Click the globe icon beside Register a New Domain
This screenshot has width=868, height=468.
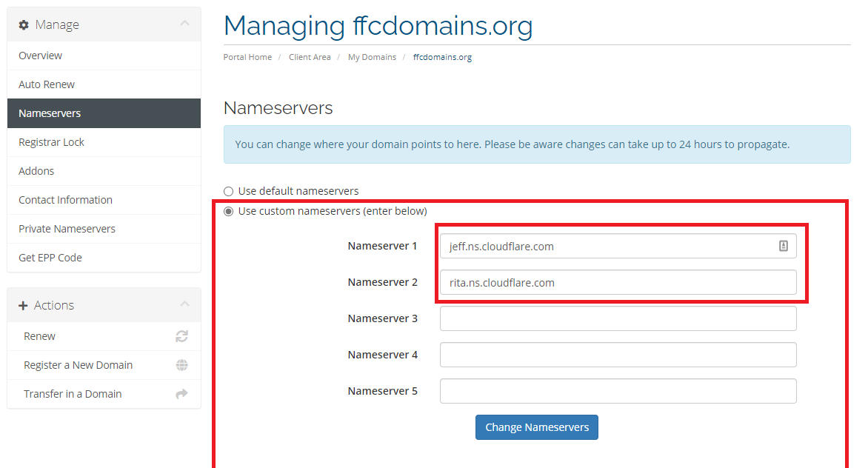[182, 364]
